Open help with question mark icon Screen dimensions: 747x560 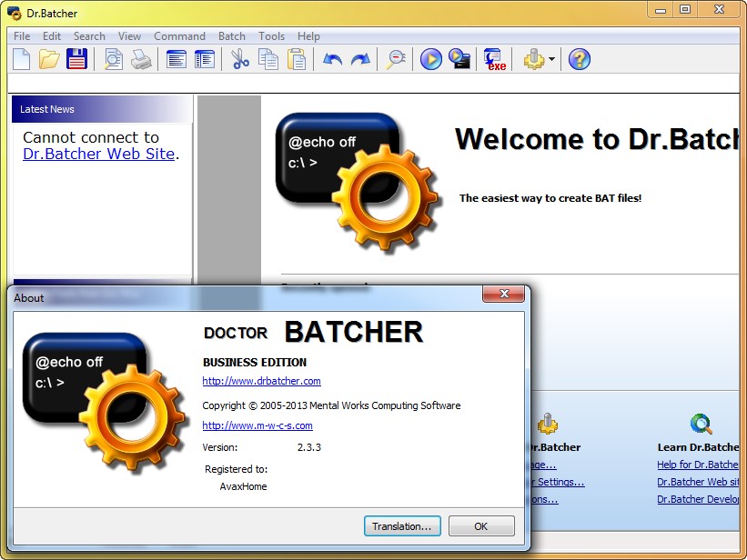(x=580, y=59)
